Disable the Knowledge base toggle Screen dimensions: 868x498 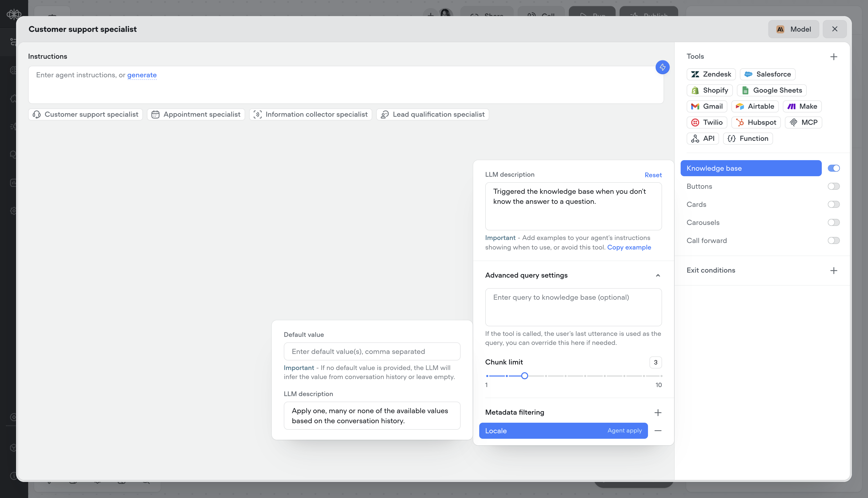coord(834,168)
